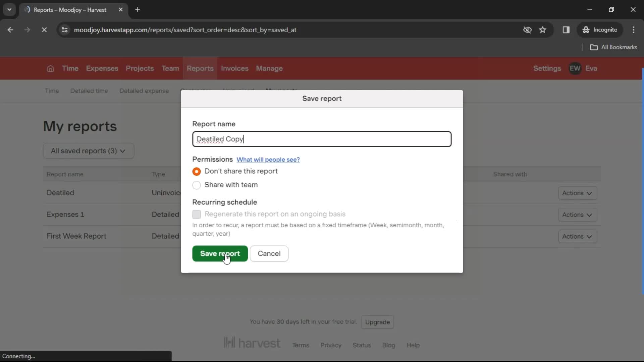Viewport: 644px width, 362px height.
Task: Enable Regenerate report on ongoing basis
Action: (x=196, y=214)
